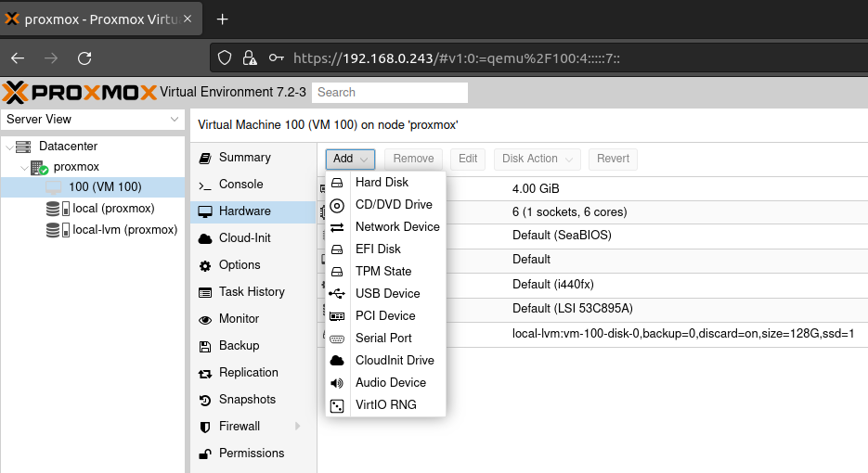Click the browser reload icon
Viewport: 868px width, 473px height.
pos(84,58)
